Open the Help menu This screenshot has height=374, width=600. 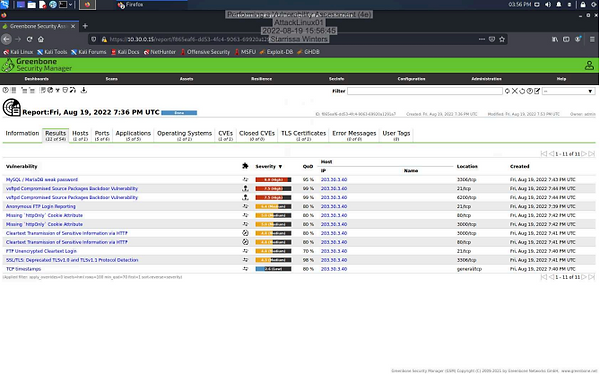pos(561,79)
